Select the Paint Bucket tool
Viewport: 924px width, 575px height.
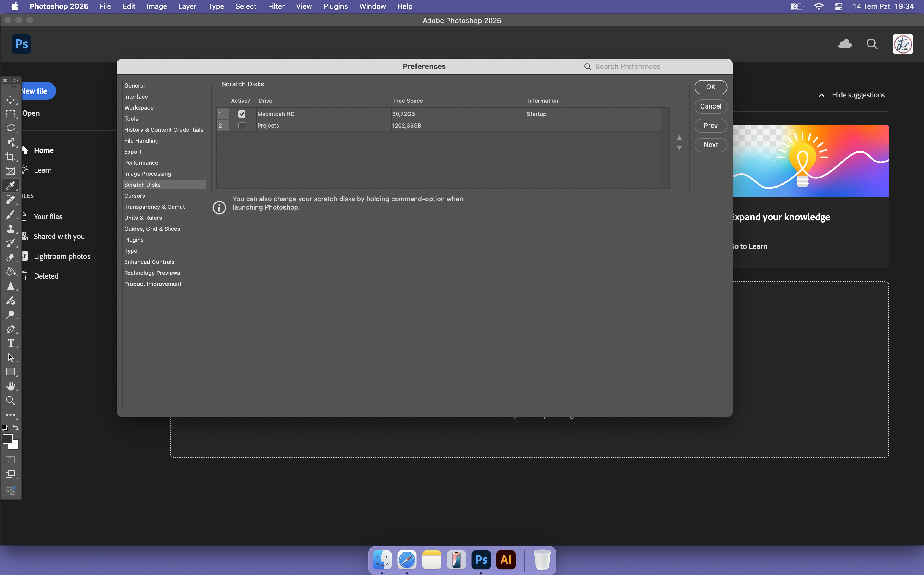point(10,272)
